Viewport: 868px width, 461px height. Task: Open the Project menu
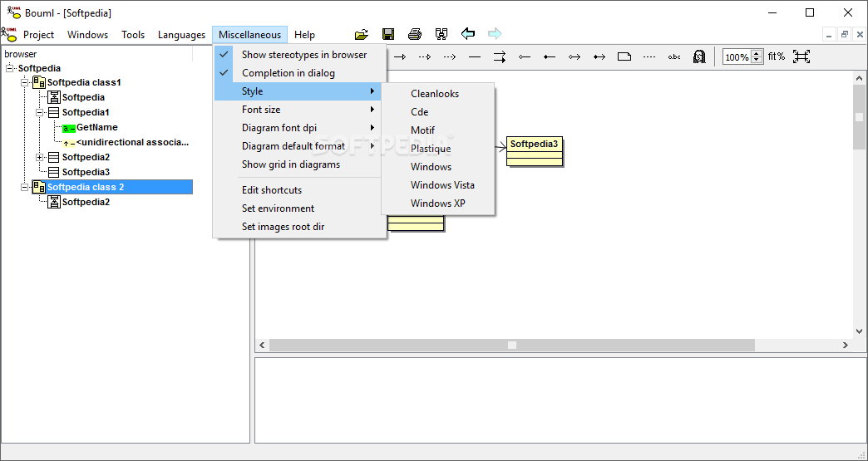click(38, 34)
